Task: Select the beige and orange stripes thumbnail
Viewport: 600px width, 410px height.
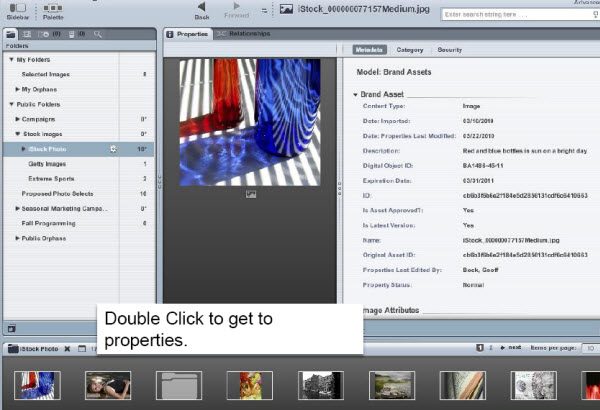Action: click(x=463, y=385)
